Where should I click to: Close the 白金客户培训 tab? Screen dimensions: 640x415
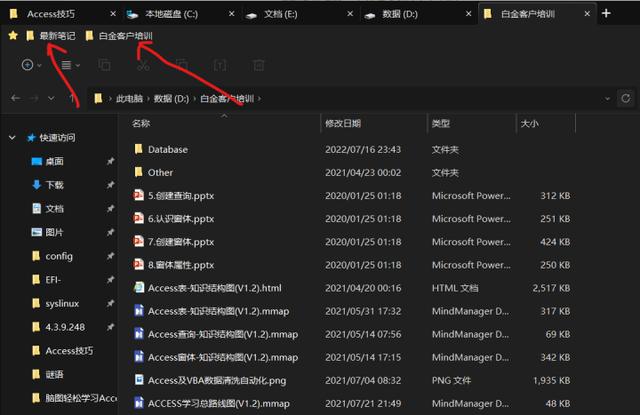click(x=587, y=14)
